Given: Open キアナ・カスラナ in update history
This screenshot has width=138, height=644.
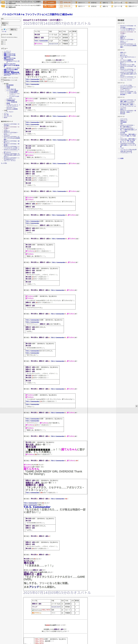Looking at the screenshot, I should point(125,90).
